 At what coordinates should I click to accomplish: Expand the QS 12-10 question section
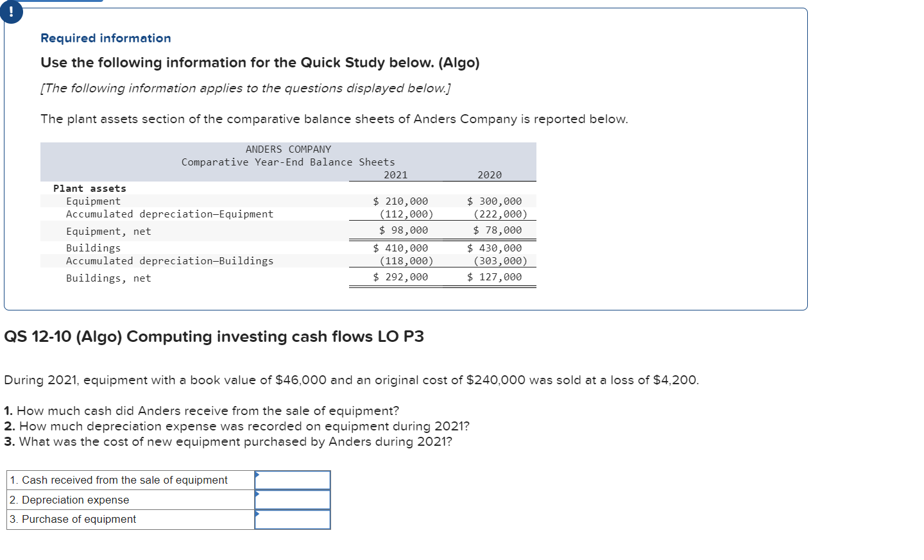(214, 336)
